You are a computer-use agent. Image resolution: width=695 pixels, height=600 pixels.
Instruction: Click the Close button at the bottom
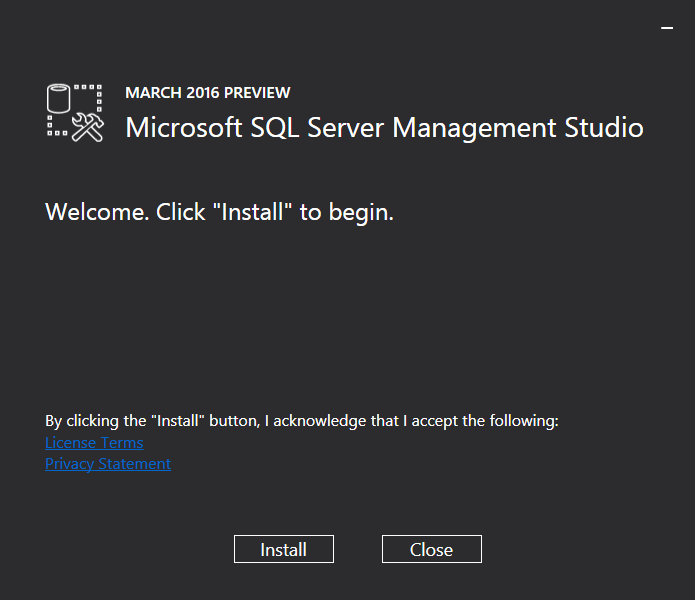432,549
